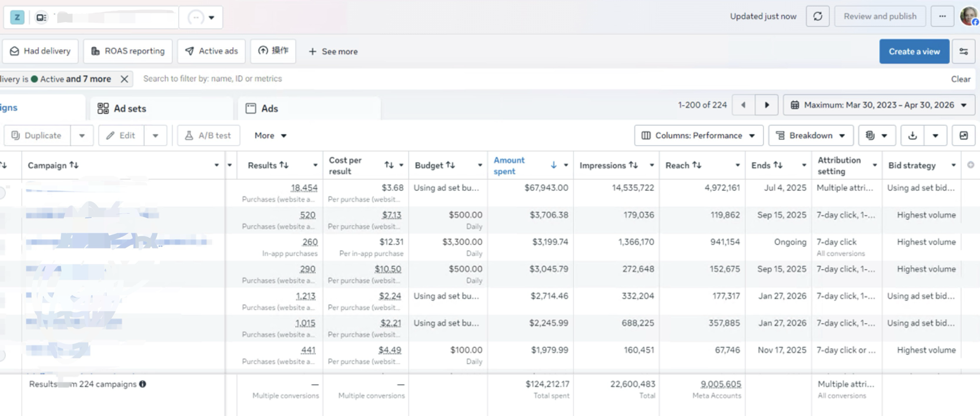Viewport: 980px width, 416px height.
Task: Click the search filter input field
Action: pyautogui.click(x=541, y=79)
